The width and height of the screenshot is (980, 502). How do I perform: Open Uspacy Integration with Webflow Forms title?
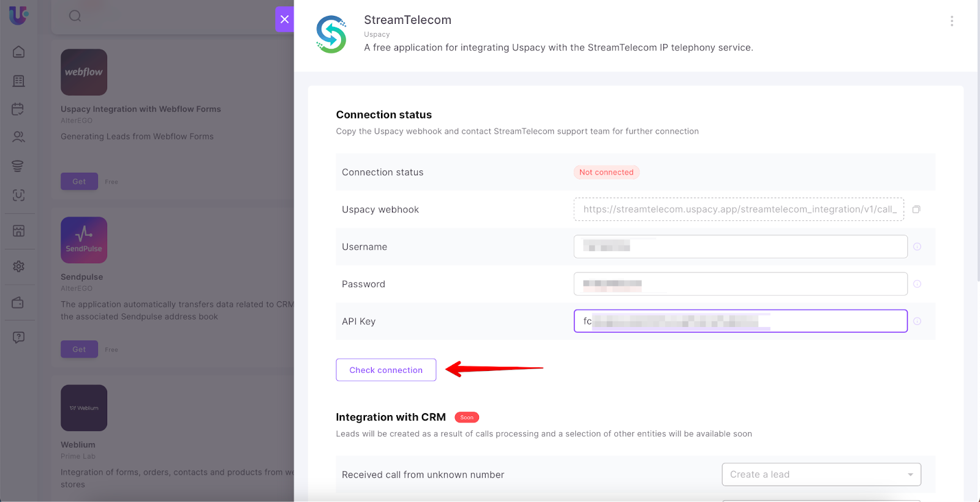point(141,109)
